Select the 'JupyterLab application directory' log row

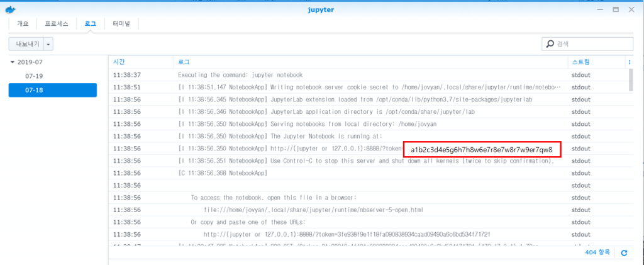369,112
